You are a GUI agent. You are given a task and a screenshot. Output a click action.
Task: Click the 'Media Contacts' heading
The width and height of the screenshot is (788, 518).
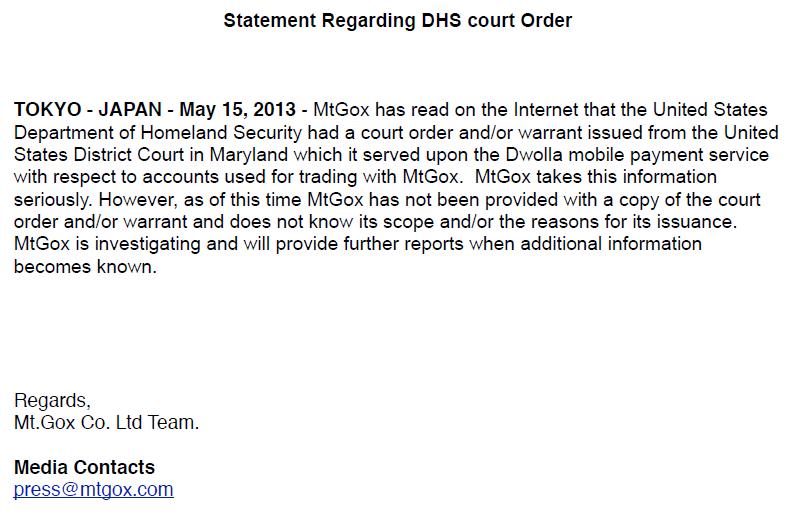coord(84,467)
